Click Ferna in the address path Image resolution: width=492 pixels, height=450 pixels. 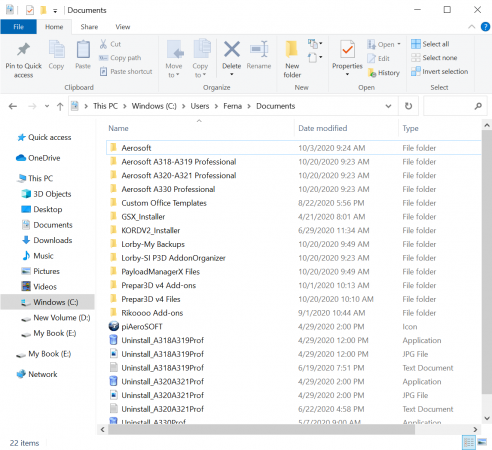click(x=232, y=106)
